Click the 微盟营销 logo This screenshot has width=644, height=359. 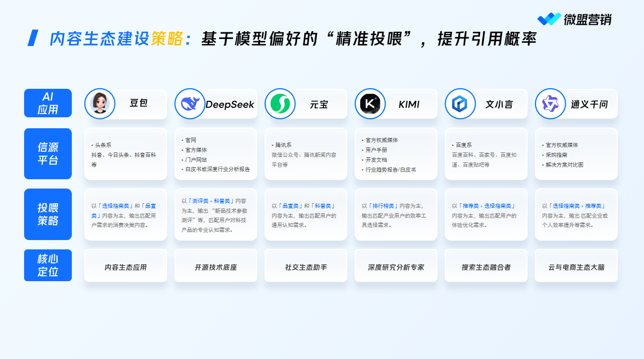[x=574, y=19]
